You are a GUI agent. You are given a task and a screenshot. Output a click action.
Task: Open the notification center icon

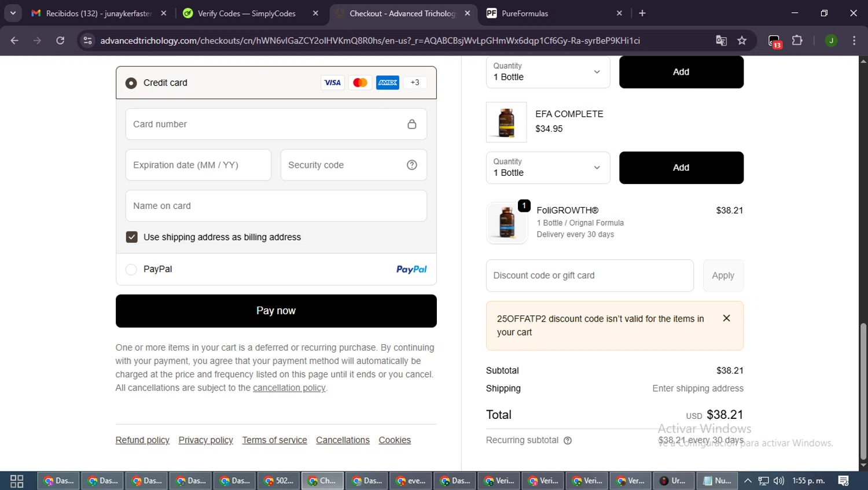pos(843,481)
